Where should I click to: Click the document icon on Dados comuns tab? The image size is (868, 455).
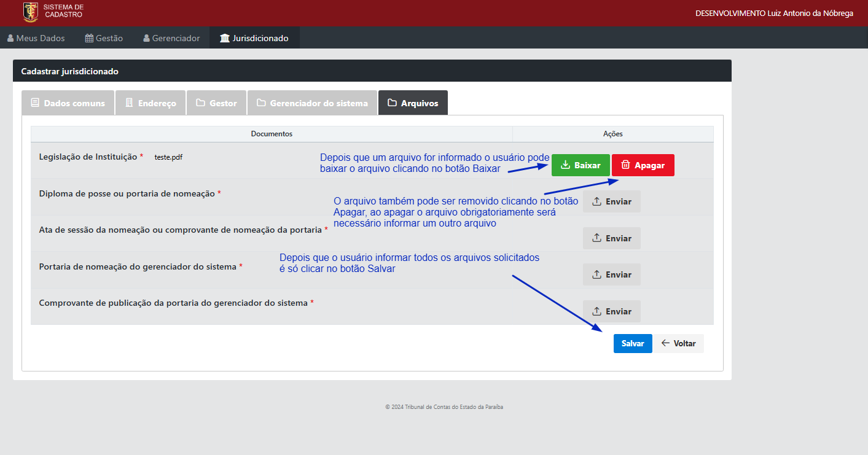(x=35, y=103)
